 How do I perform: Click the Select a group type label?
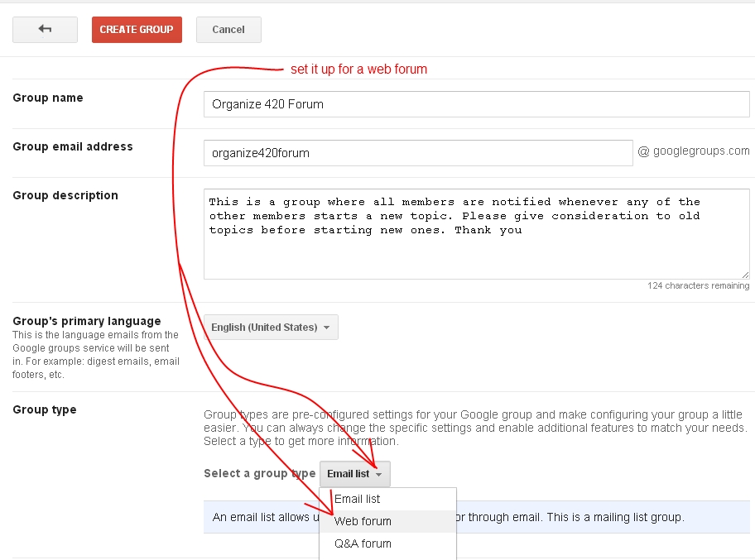click(259, 474)
